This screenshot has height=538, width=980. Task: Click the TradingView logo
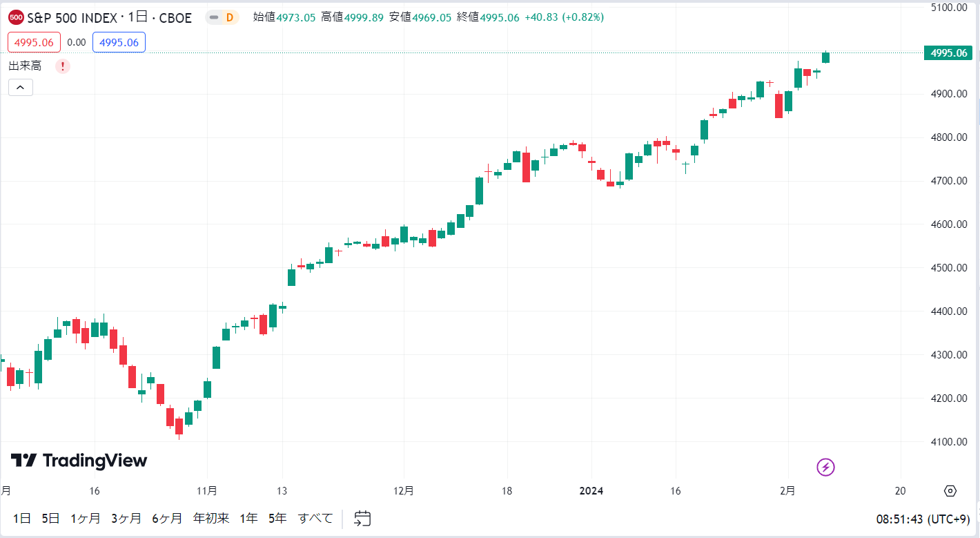coord(79,460)
